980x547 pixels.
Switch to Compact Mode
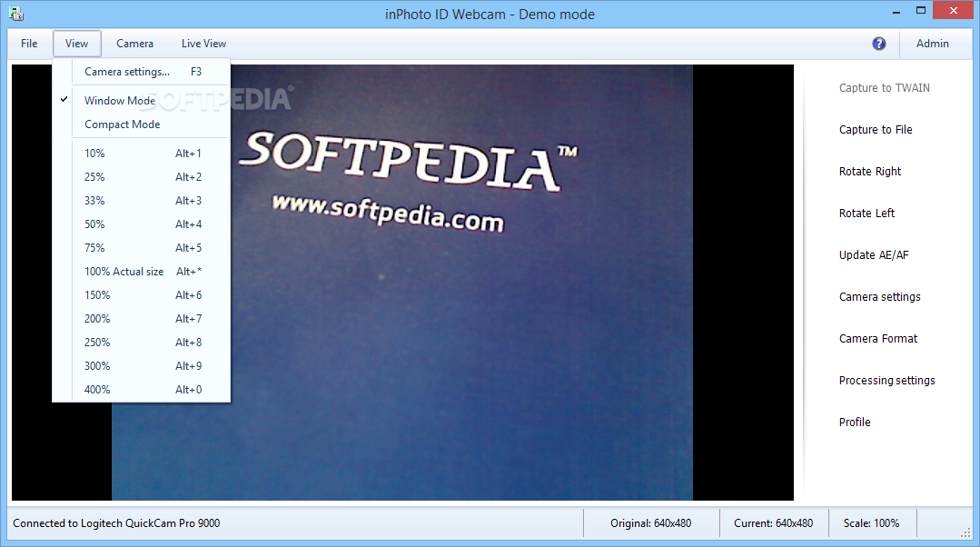pos(142,124)
